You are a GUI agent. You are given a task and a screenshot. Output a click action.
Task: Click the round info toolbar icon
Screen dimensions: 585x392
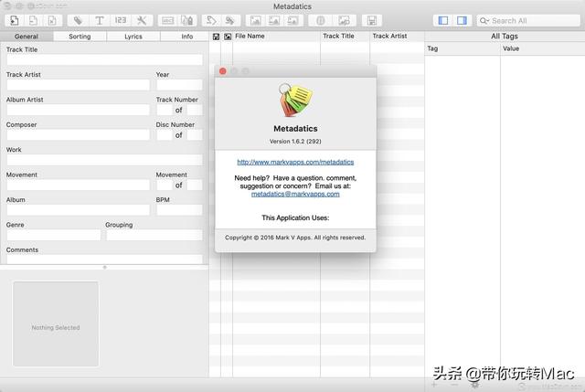click(x=321, y=20)
